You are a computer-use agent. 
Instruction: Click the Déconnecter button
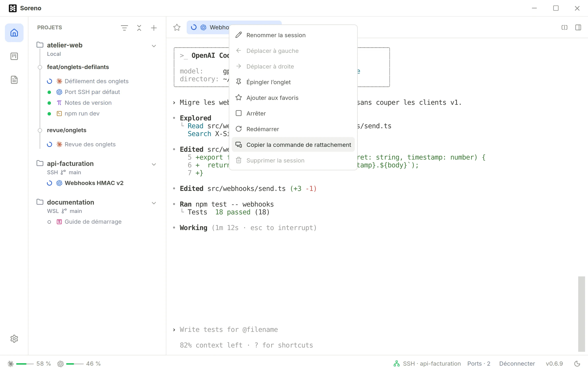point(517,364)
